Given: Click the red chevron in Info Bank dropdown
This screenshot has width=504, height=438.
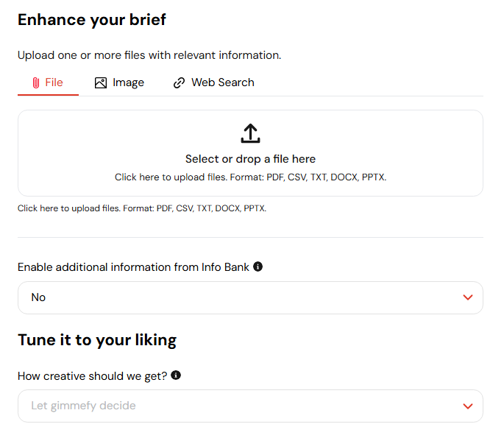Looking at the screenshot, I should tap(468, 297).
